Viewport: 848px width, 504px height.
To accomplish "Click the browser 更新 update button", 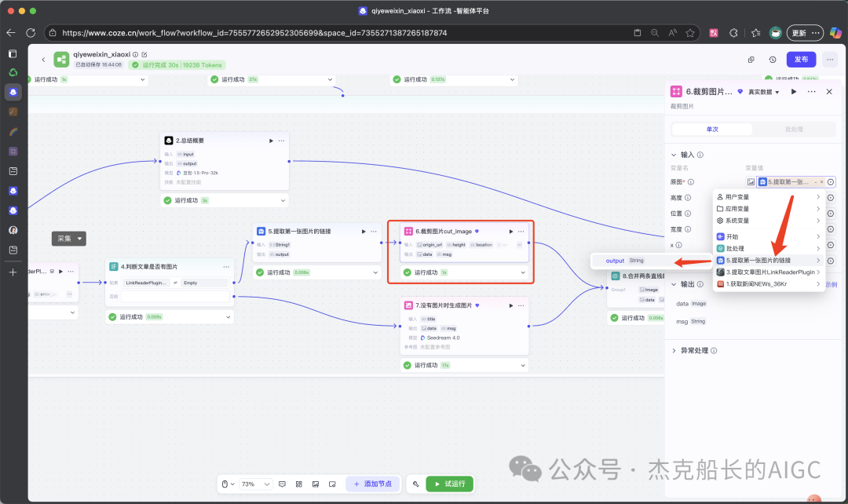I will pos(805,33).
